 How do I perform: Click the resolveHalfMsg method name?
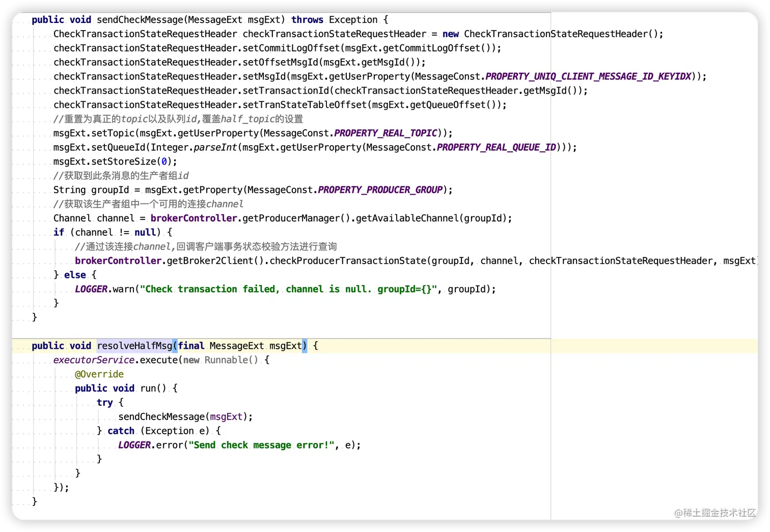pos(135,346)
